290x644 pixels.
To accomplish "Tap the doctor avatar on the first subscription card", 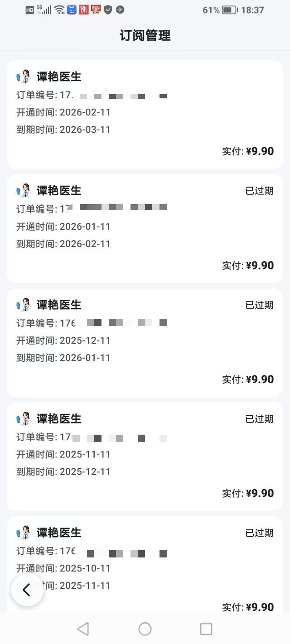I will click(x=21, y=76).
